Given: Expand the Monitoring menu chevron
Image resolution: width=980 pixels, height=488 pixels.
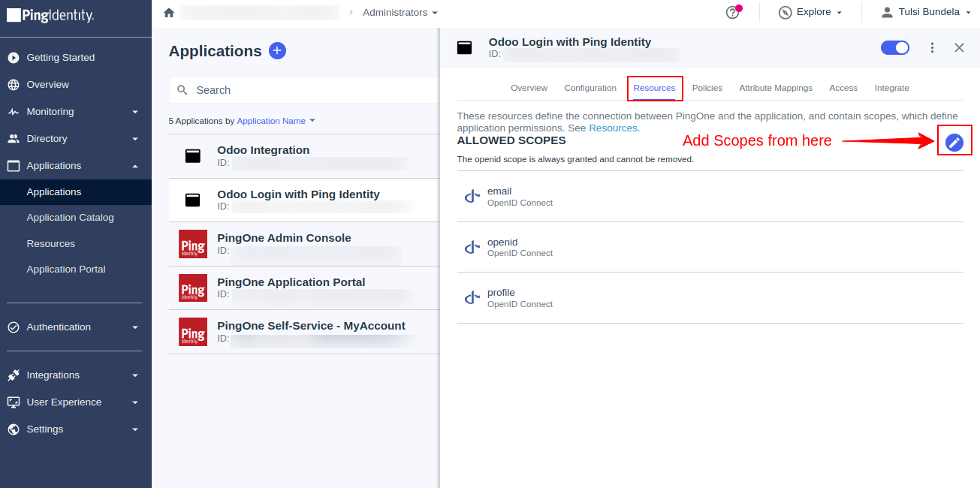Looking at the screenshot, I should (x=135, y=112).
